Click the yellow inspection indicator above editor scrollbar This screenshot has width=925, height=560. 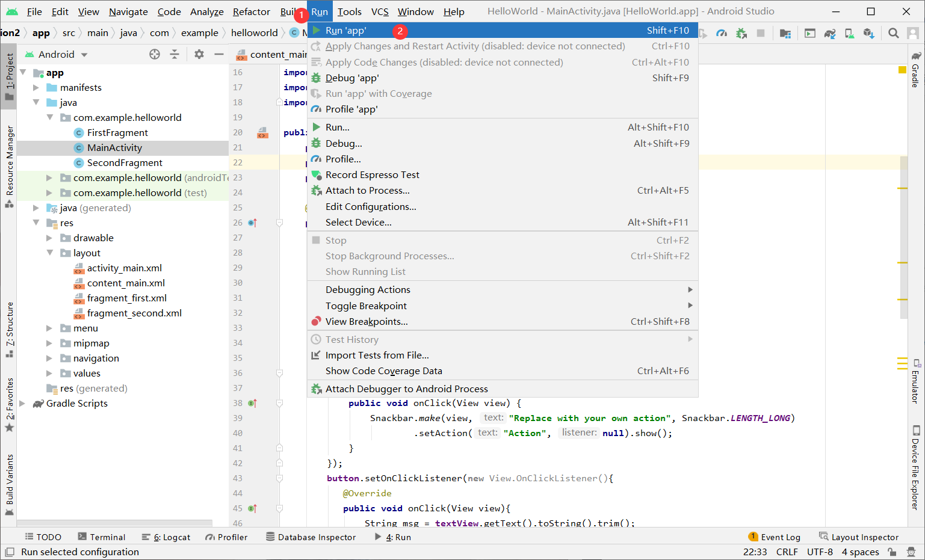pos(902,70)
